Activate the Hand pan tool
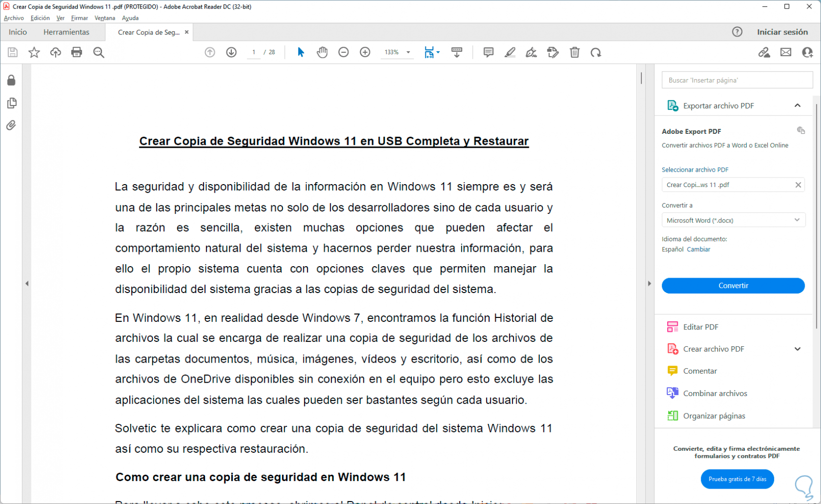 point(322,52)
